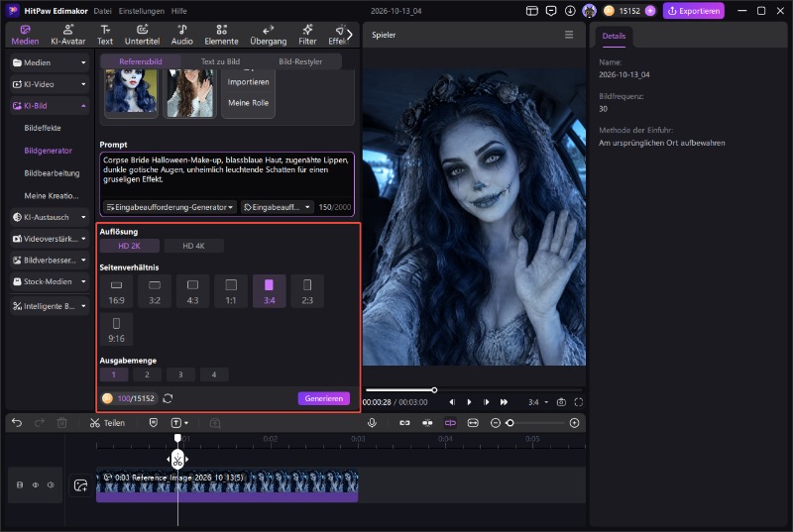Open the Eingabeaufforderung-Generator dropdown
Screen dimensions: 793x532
pos(170,207)
